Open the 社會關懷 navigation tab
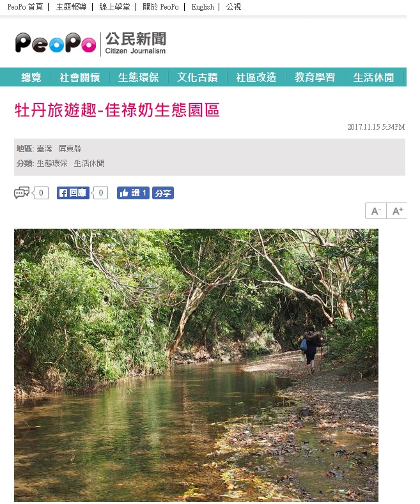Viewport: 420px width, 504px height. (80, 77)
